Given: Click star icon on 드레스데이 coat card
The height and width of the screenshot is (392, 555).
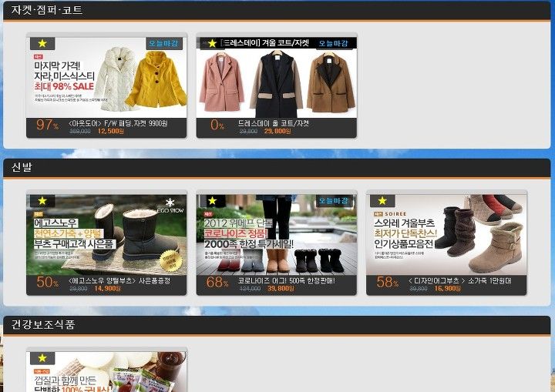Looking at the screenshot, I should click(x=213, y=44).
